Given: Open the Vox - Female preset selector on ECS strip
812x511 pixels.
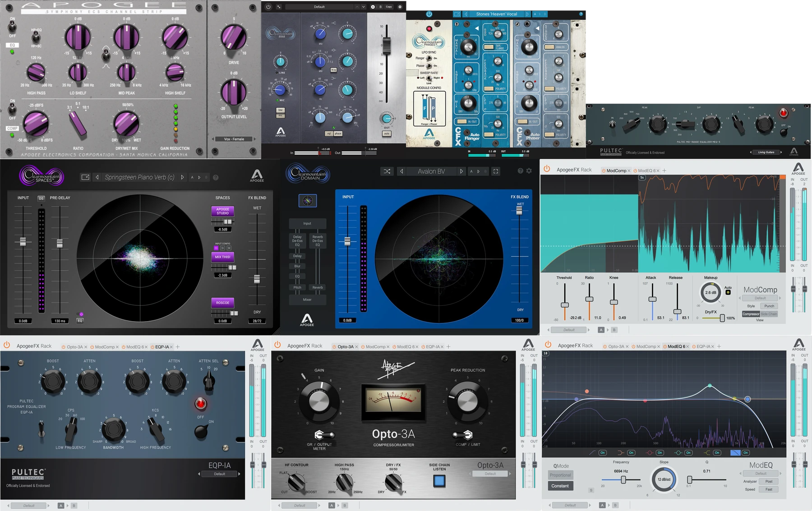Looking at the screenshot, I should coord(234,139).
